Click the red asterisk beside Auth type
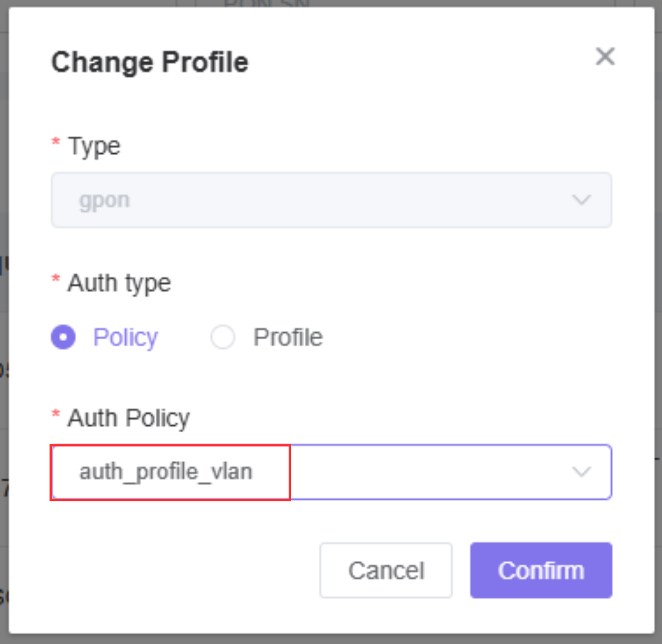Viewport: 662px width, 644px height. [x=57, y=281]
